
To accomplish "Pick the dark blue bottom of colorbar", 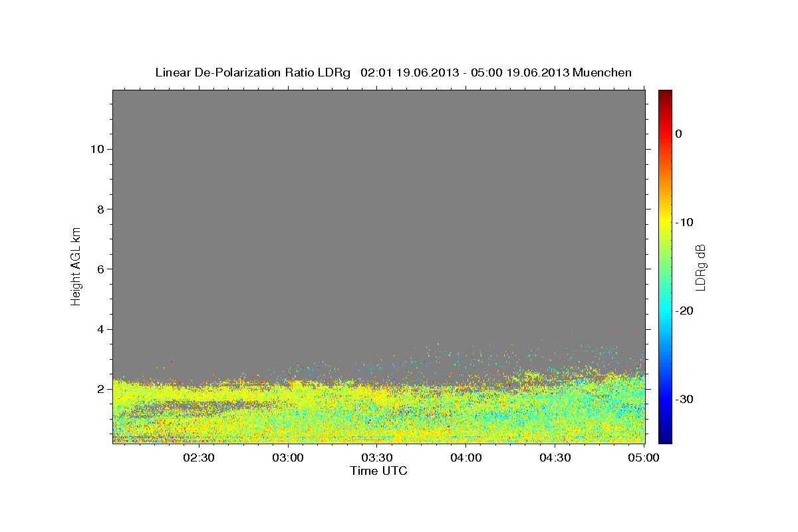I will coord(665,438).
